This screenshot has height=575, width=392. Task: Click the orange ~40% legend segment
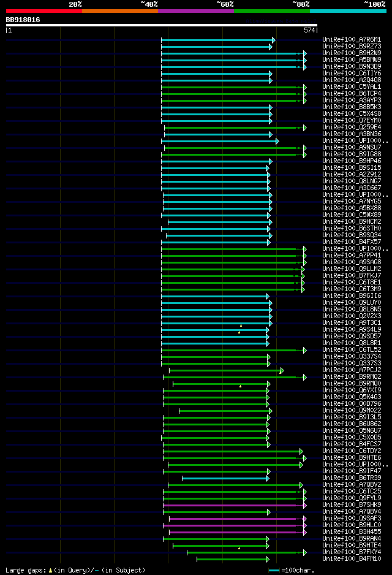coord(120,11)
